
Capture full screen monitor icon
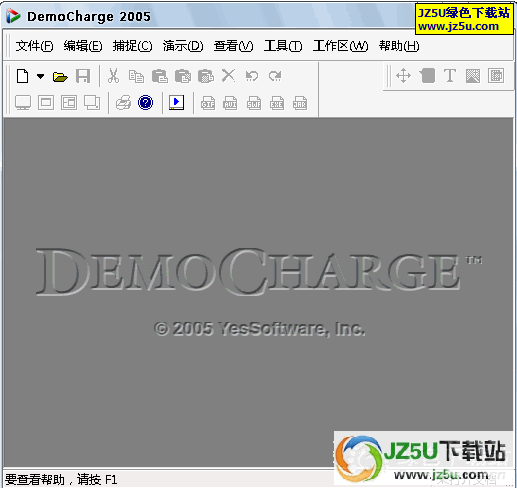(x=23, y=103)
